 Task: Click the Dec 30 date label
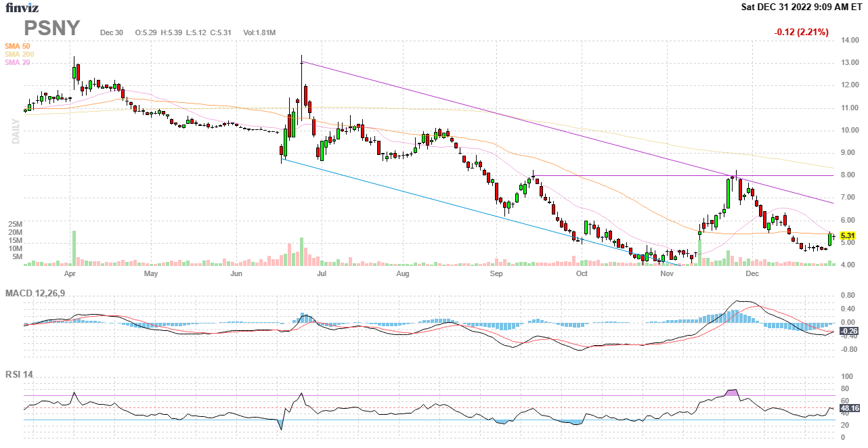112,32
